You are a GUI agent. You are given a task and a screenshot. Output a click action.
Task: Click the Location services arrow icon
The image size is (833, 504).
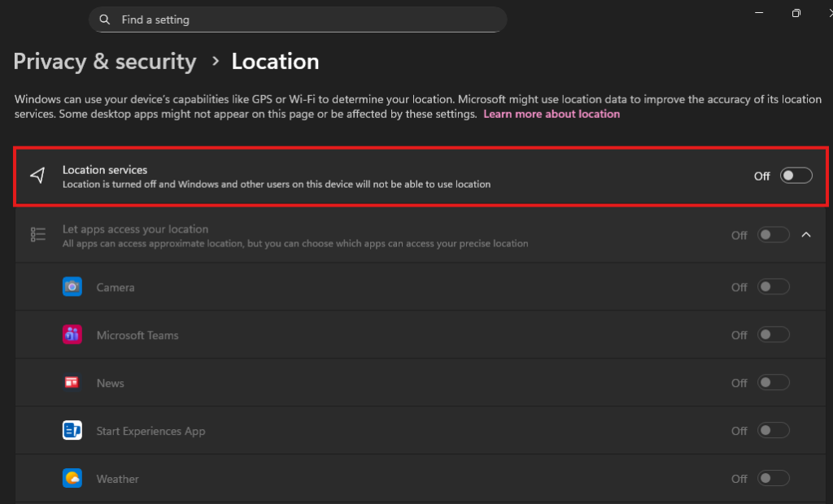[37, 176]
